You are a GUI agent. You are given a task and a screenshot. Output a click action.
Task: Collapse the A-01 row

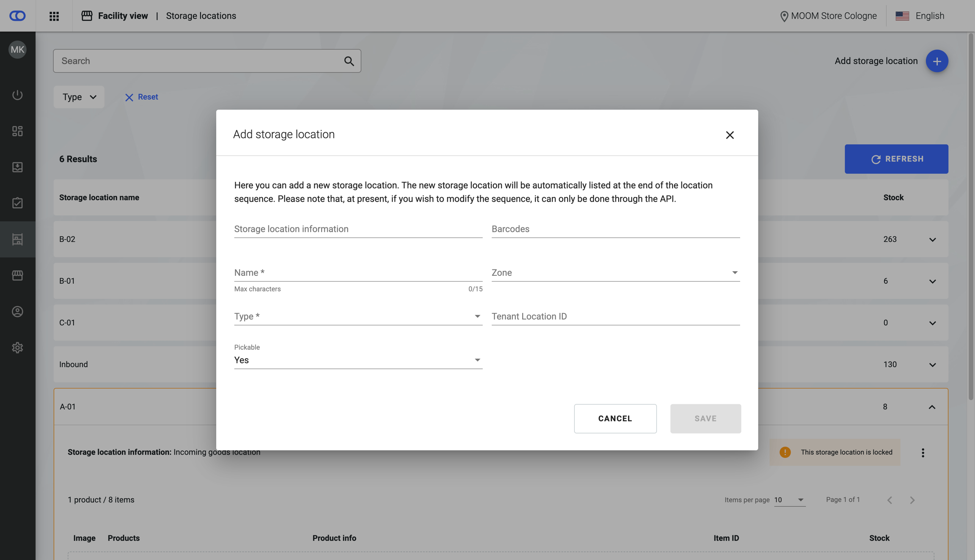[x=932, y=407]
